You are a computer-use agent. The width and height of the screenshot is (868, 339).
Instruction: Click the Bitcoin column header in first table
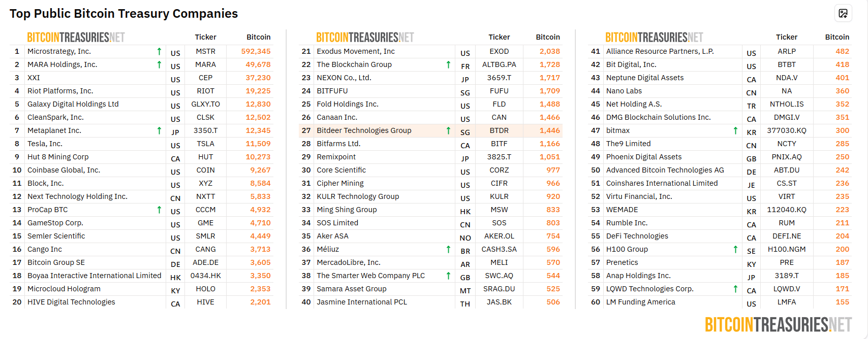[259, 37]
